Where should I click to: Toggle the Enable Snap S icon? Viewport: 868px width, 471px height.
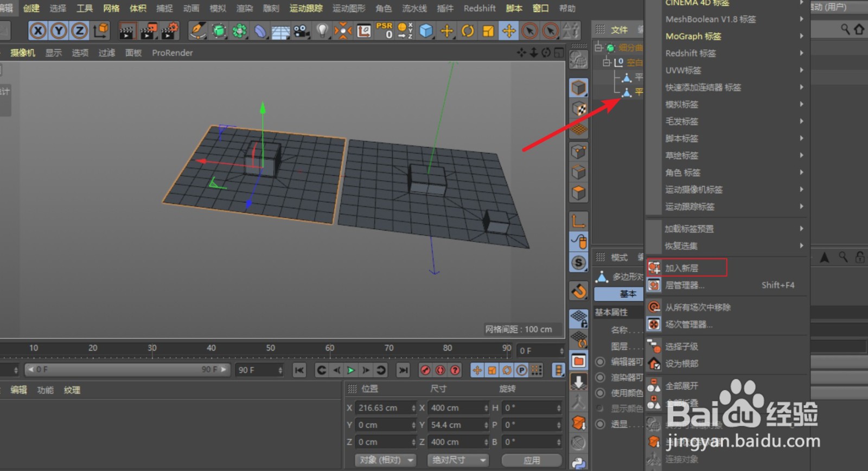point(579,263)
